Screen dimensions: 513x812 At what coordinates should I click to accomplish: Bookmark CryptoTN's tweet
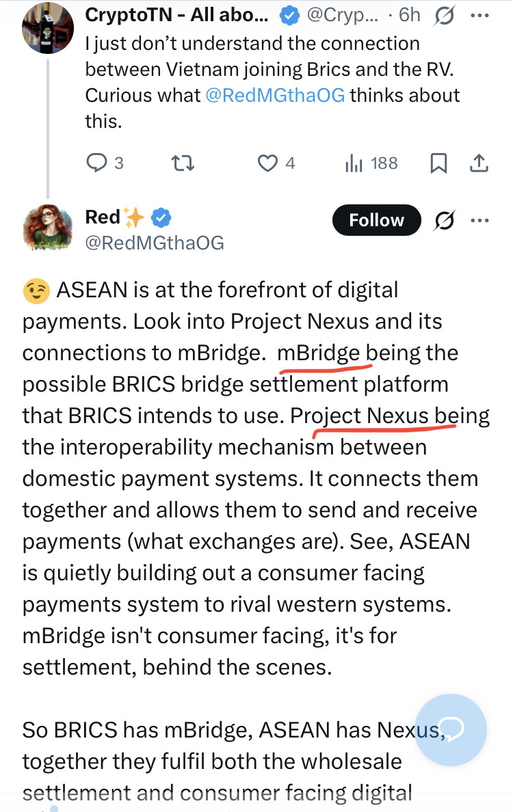tap(438, 163)
